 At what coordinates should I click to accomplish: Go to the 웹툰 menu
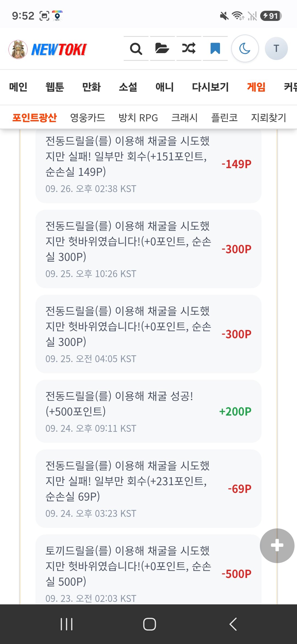pos(55,87)
